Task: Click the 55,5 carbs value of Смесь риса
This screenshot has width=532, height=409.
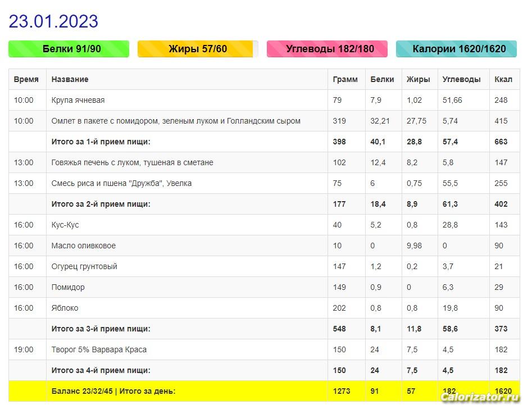Action: (x=450, y=183)
